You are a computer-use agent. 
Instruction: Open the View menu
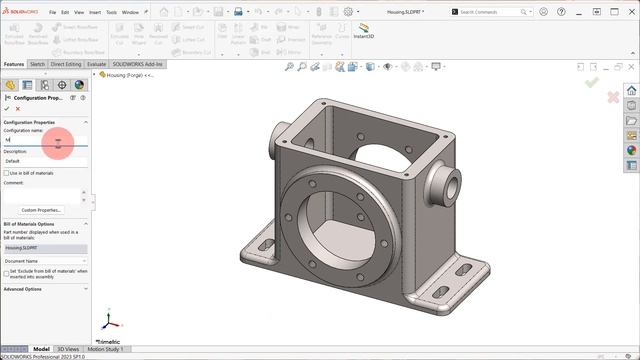click(79, 12)
